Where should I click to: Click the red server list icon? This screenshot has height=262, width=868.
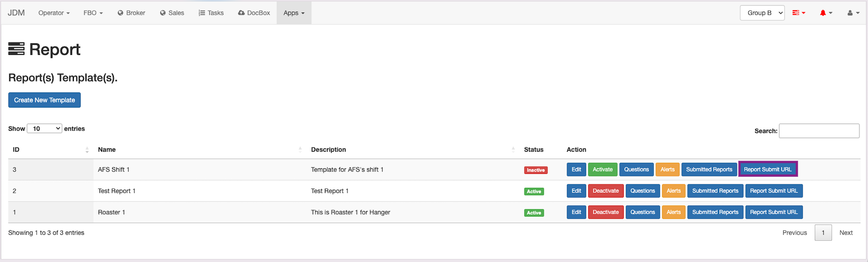796,13
